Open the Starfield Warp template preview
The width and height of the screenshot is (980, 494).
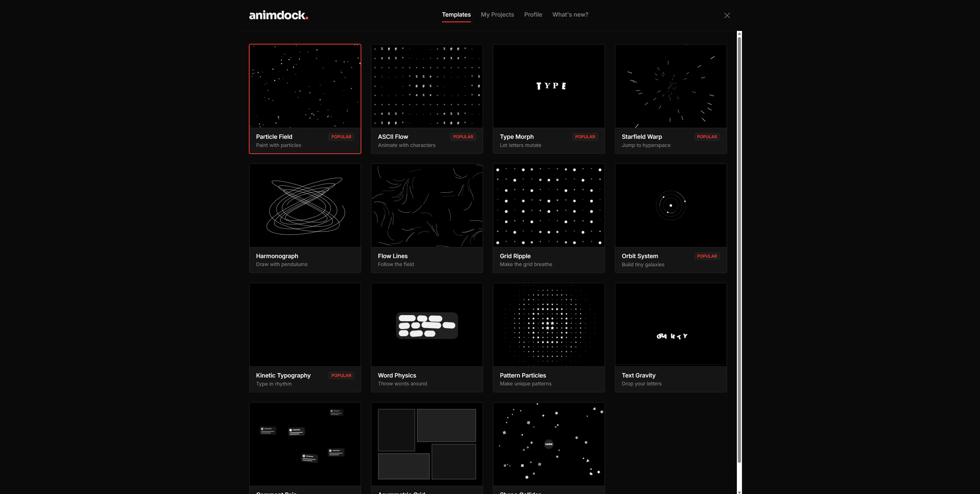671,86
